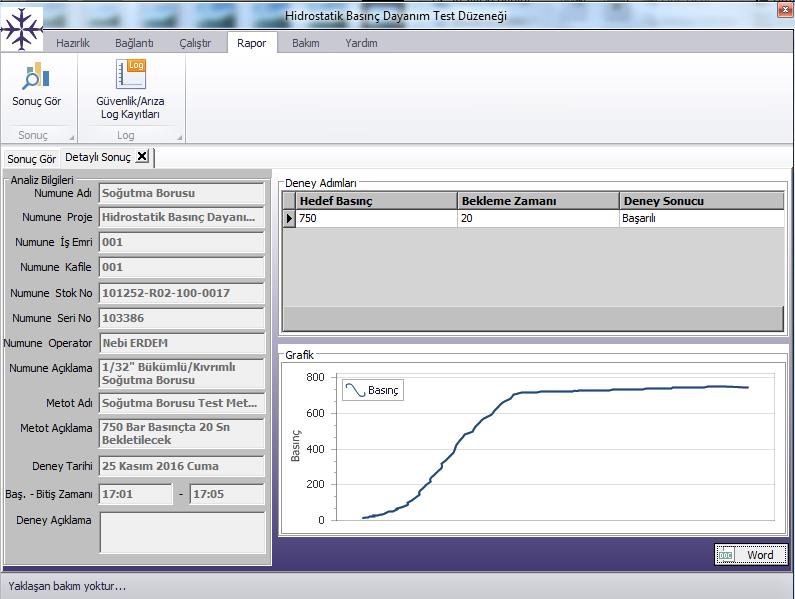
Task: Activate the Detaylı Sonuç document tab
Action: [x=98, y=157]
